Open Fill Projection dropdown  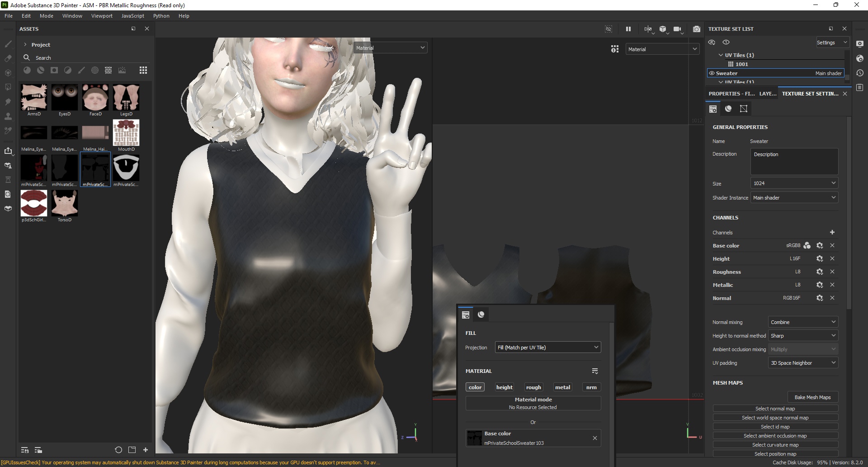click(548, 348)
